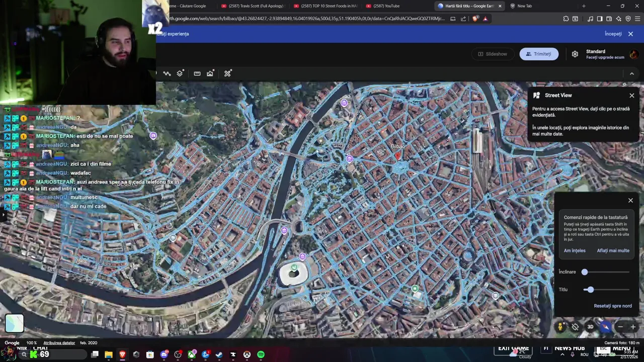Viewport: 644px width, 362px height.
Task: Zoom in with the plus button
Action: [x=633, y=327]
